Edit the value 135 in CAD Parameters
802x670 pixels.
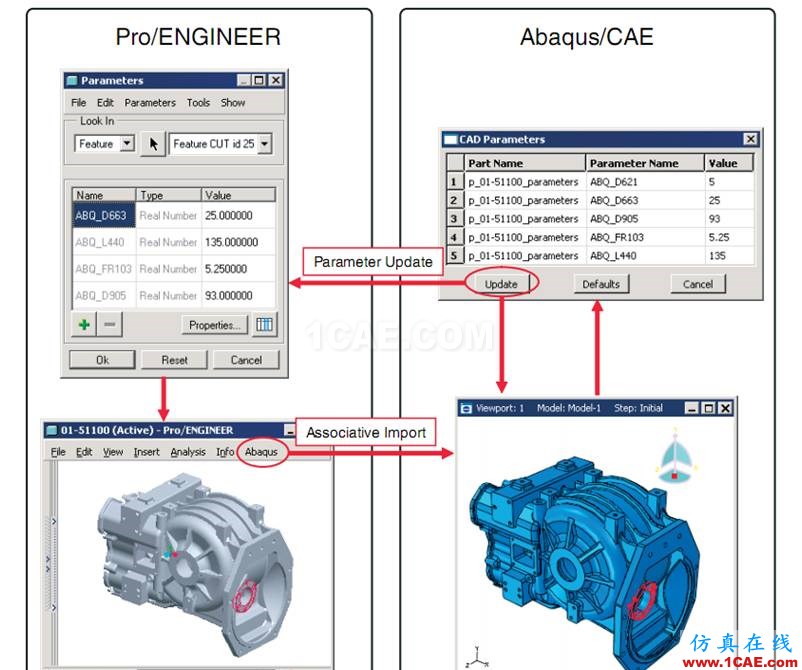pos(729,256)
